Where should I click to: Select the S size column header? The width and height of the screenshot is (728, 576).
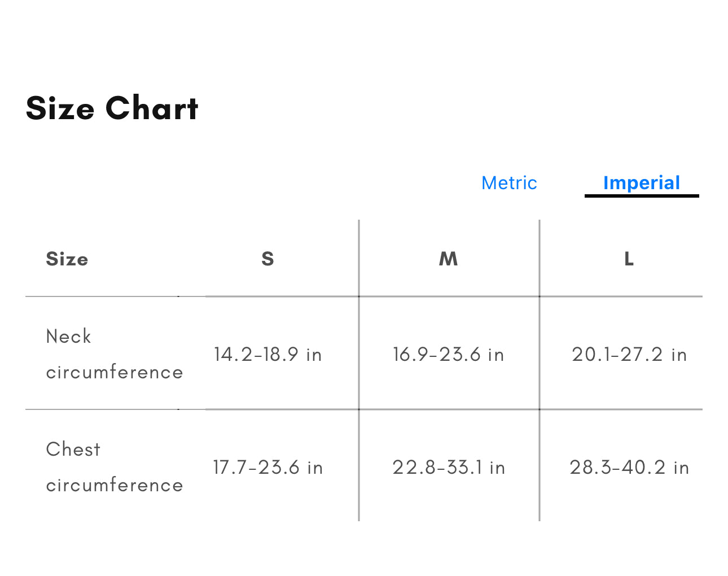click(267, 259)
